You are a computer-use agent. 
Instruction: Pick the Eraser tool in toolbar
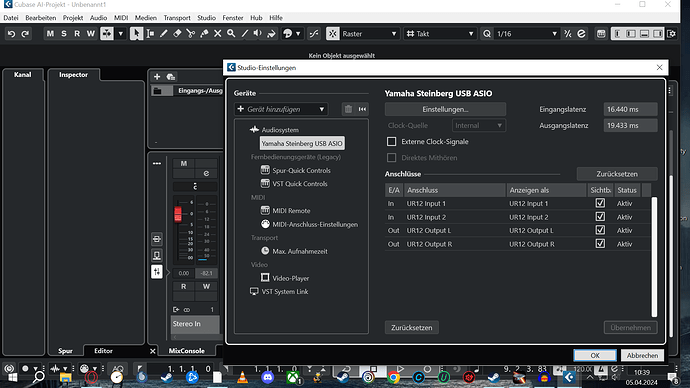pyautogui.click(x=177, y=33)
